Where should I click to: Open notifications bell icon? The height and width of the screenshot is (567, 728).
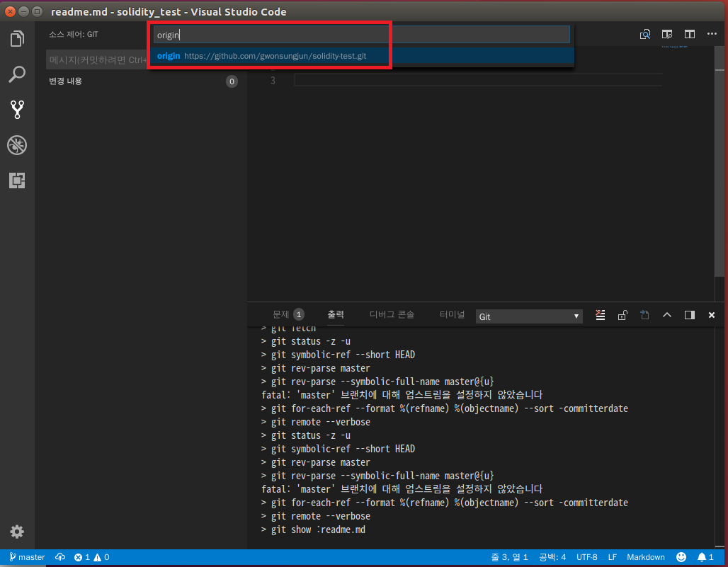click(x=705, y=557)
